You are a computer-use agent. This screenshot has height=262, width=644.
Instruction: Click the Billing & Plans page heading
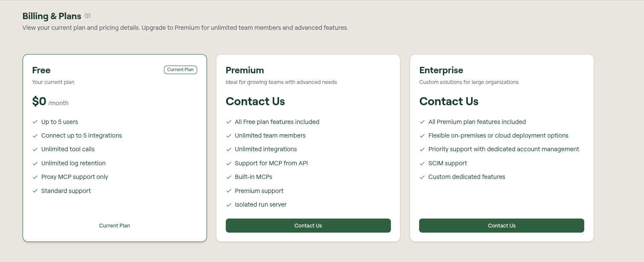[52, 16]
